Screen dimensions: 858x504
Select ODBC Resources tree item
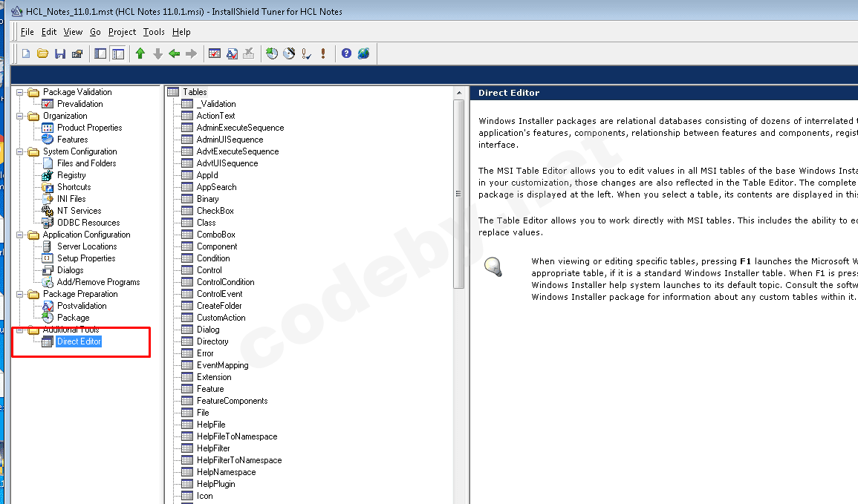point(88,223)
